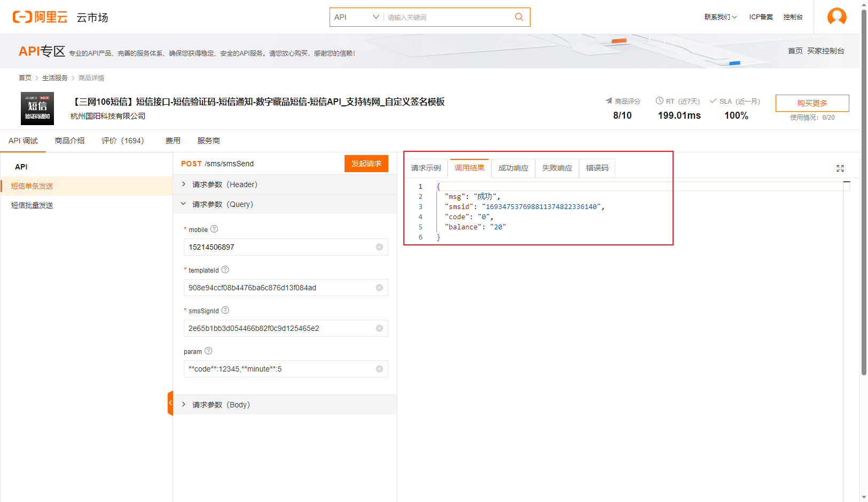Open 控制台 link in header

point(793,17)
